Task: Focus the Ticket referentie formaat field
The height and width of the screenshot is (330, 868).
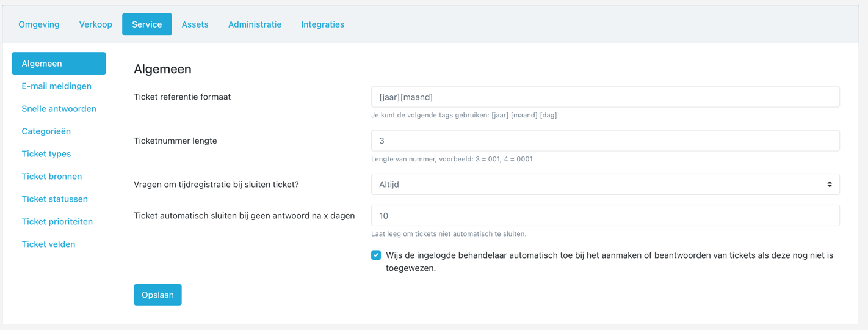Action: click(605, 97)
